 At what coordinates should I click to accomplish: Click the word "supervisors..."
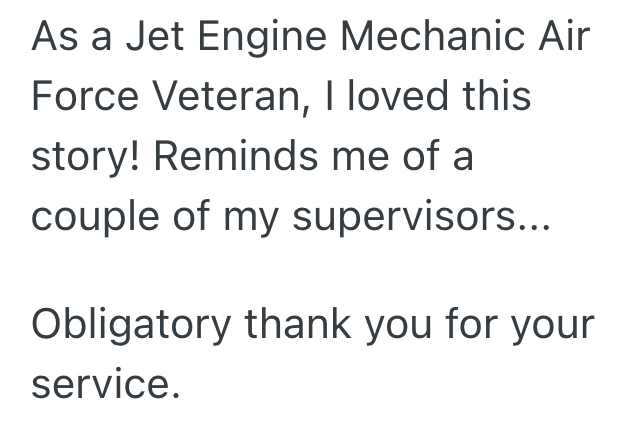coord(421,217)
